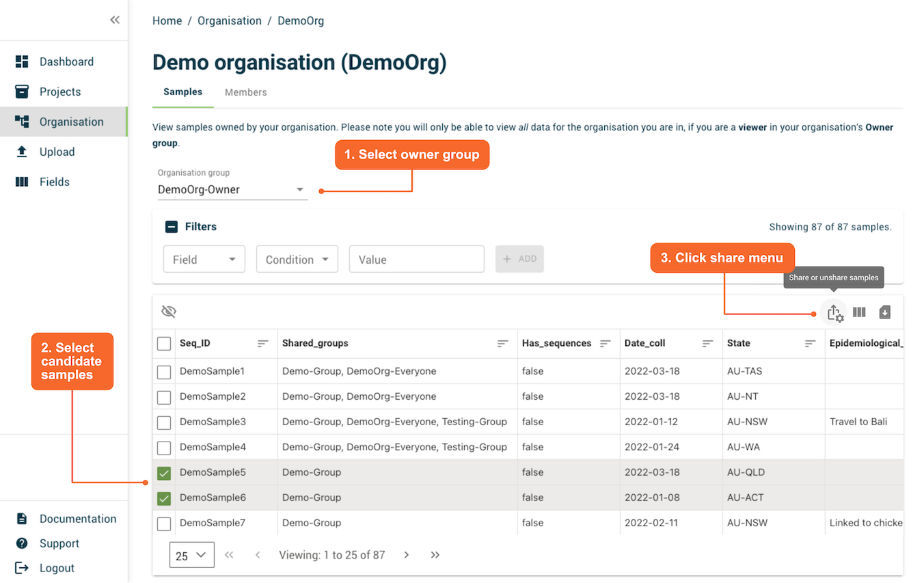Open the rows-per-page 25 dropdown

191,554
